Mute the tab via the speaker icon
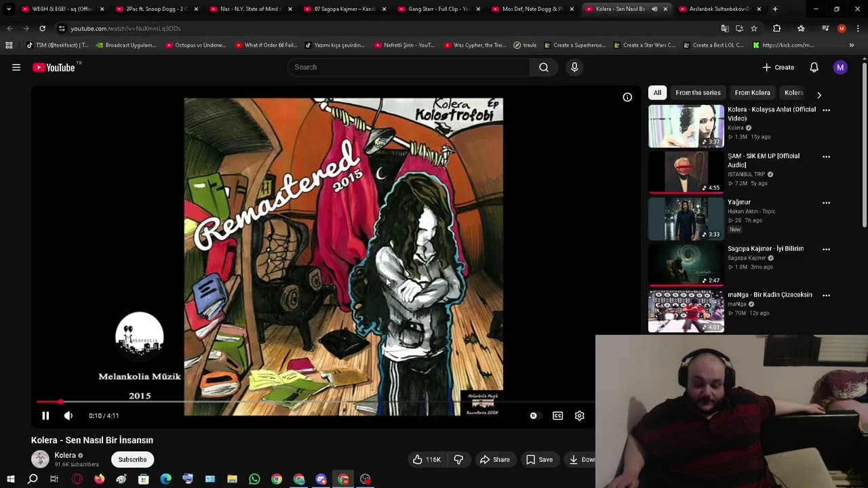The height and width of the screenshot is (488, 868). pyautogui.click(x=654, y=9)
